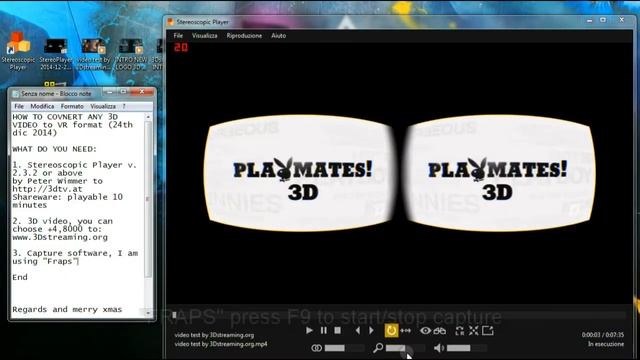Maximize the Stereoscopic Player window
640x360 pixels.
pos(603,20)
